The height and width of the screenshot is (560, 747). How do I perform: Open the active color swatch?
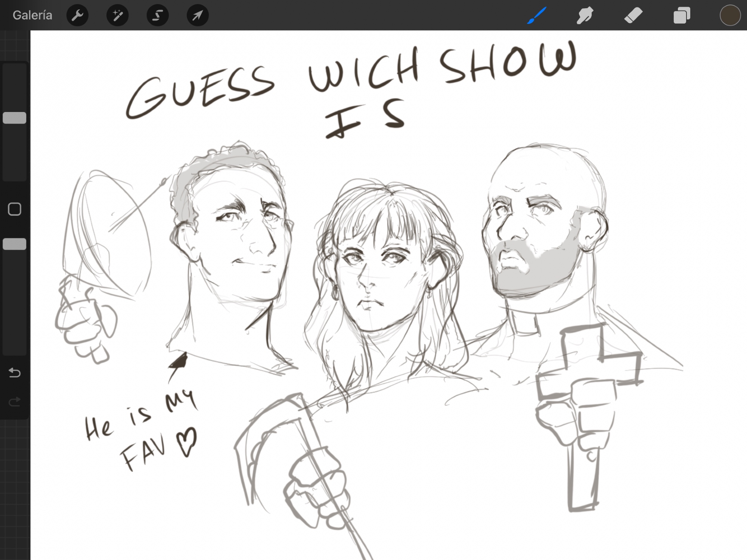[x=730, y=15]
